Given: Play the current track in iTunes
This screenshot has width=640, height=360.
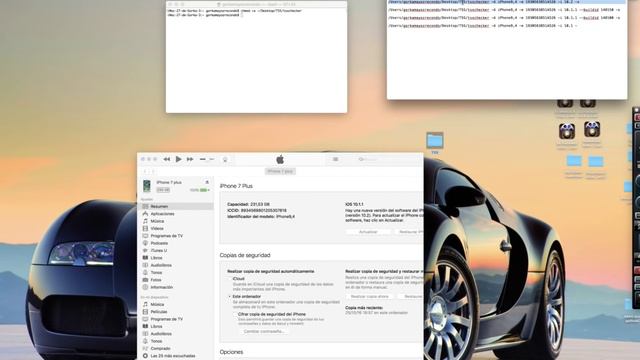Looking at the screenshot, I should (178, 159).
